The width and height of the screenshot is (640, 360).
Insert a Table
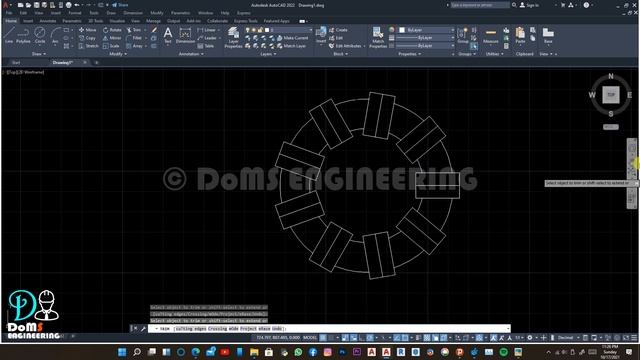click(206, 46)
